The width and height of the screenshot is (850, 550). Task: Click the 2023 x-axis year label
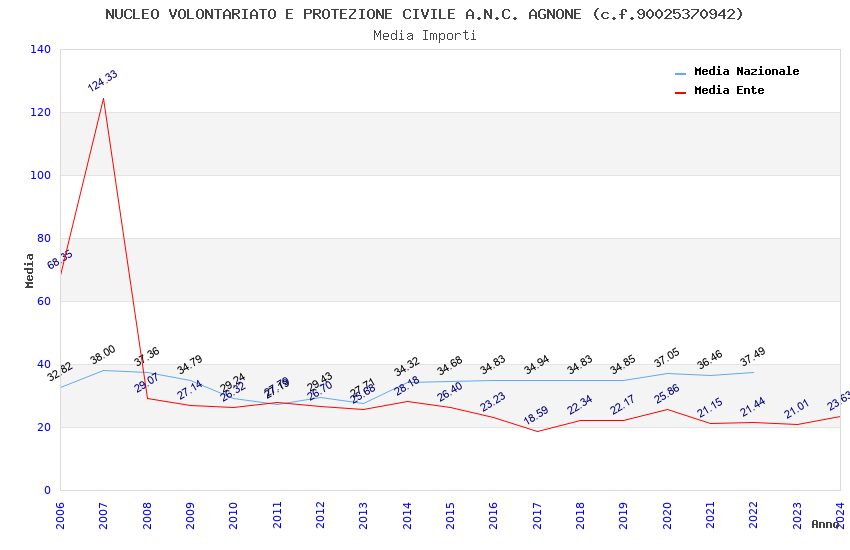coord(797,515)
